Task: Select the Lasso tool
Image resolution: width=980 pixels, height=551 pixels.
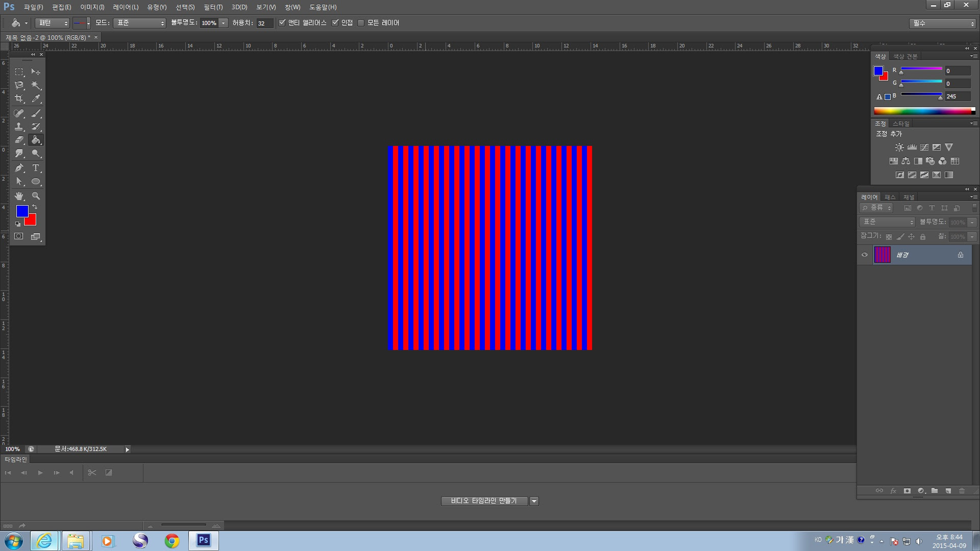Action: [x=19, y=85]
